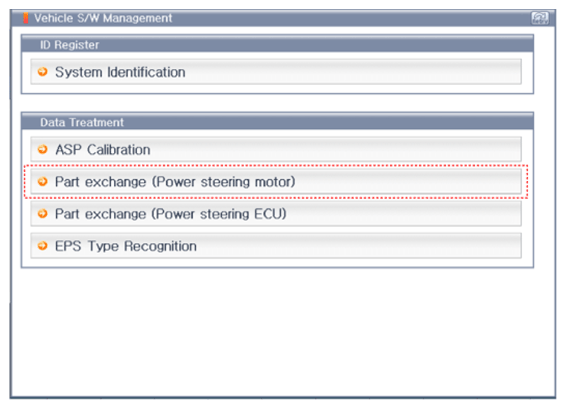Choose Part exchange (Power steering ECU)
This screenshot has width=566, height=409.
click(x=276, y=214)
